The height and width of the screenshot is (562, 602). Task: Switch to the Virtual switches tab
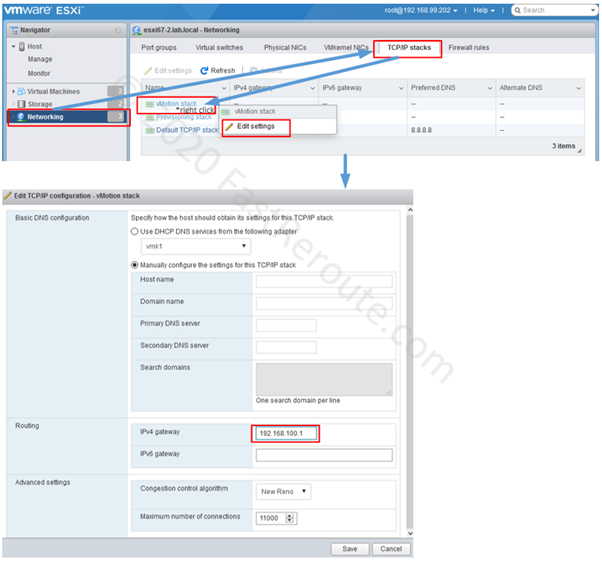click(x=219, y=48)
